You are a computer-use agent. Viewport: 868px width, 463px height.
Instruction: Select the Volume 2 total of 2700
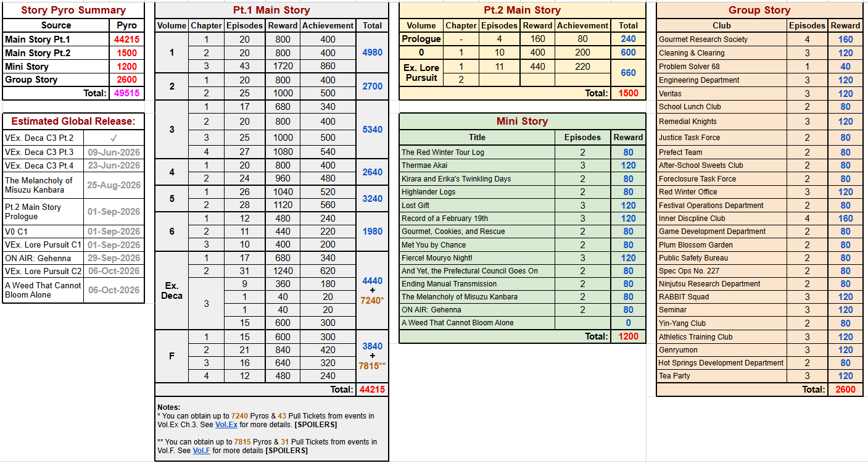(373, 86)
